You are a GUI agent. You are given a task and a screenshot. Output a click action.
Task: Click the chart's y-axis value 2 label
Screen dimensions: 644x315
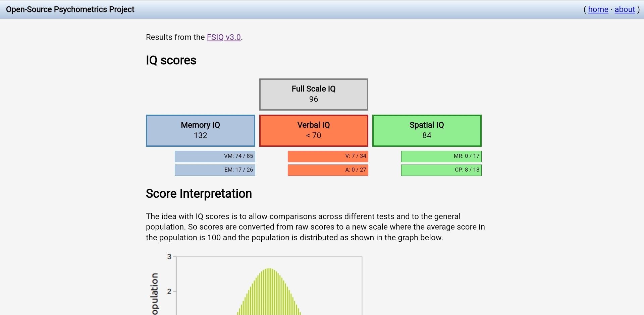coord(169,292)
